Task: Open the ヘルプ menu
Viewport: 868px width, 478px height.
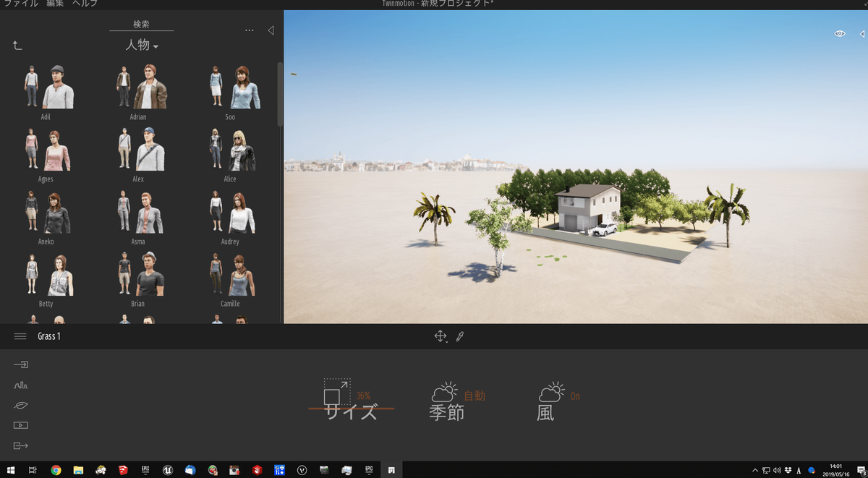Action: pyautogui.click(x=85, y=4)
